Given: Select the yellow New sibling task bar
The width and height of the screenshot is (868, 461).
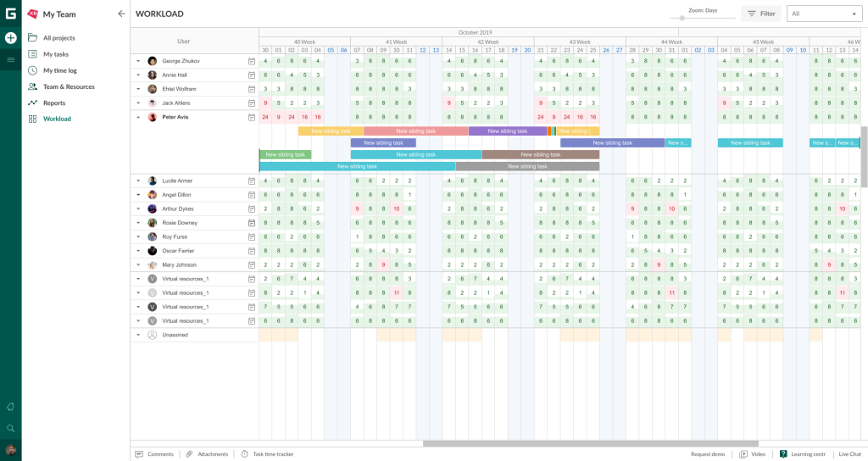Looking at the screenshot, I should click(331, 131).
